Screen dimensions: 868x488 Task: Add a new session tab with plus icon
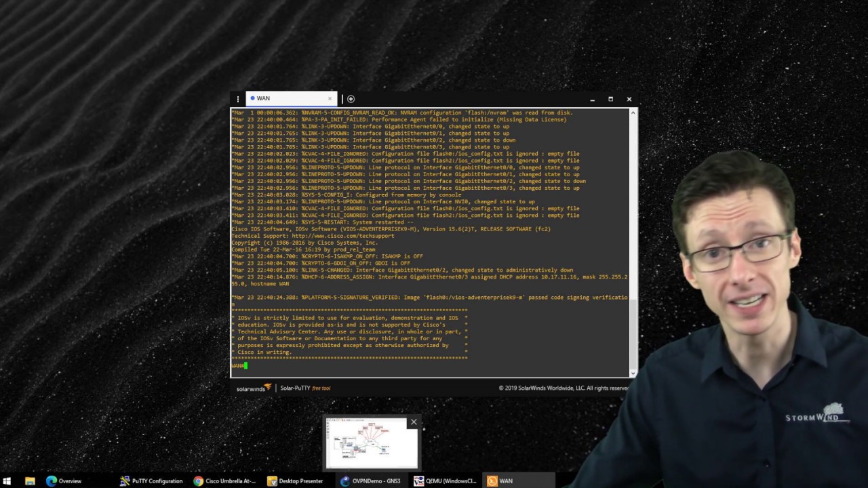click(351, 99)
